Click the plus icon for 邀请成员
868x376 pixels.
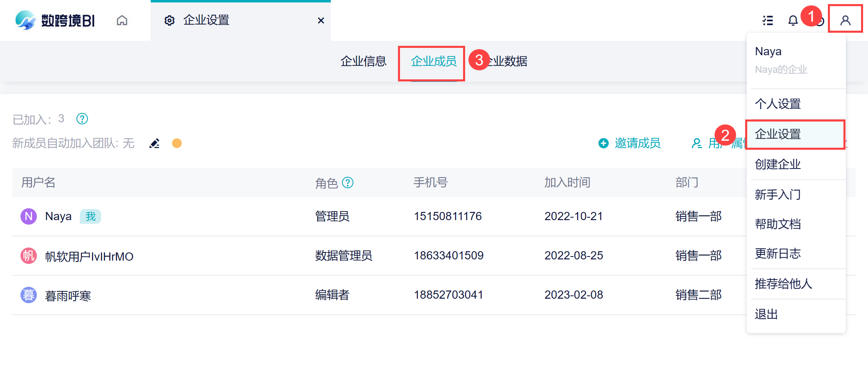pos(604,143)
